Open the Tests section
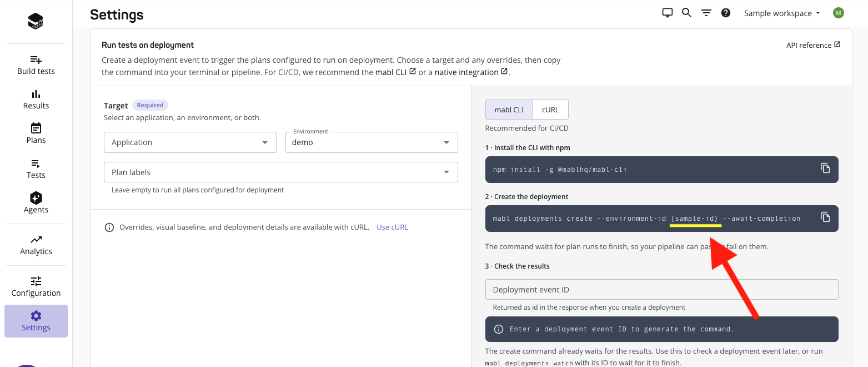868x367 pixels. (x=36, y=169)
